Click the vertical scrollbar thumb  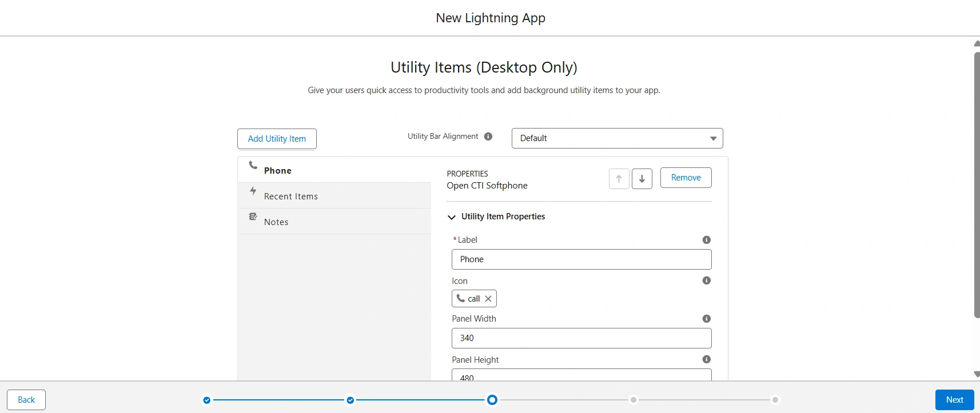pos(977,185)
